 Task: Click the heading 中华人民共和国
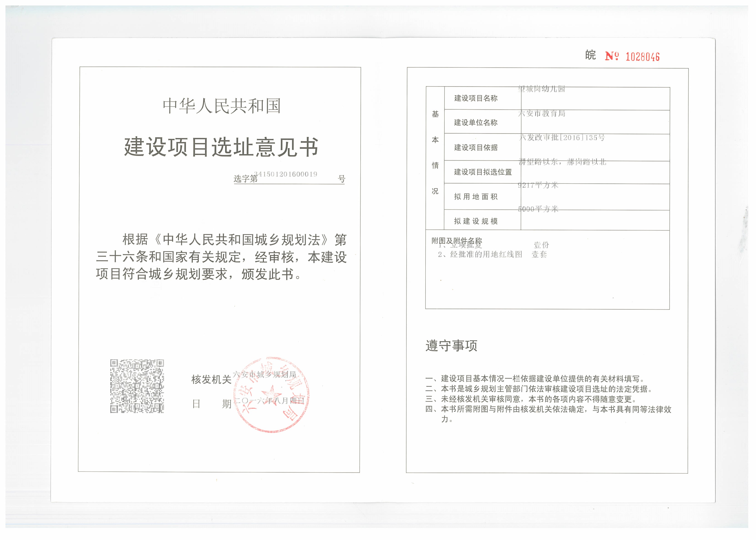(x=222, y=106)
